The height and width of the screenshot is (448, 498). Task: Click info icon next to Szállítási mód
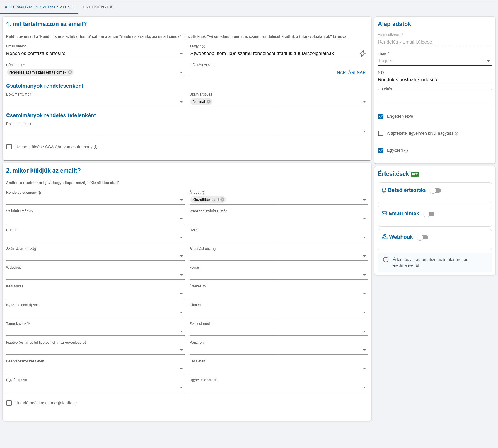point(31,212)
